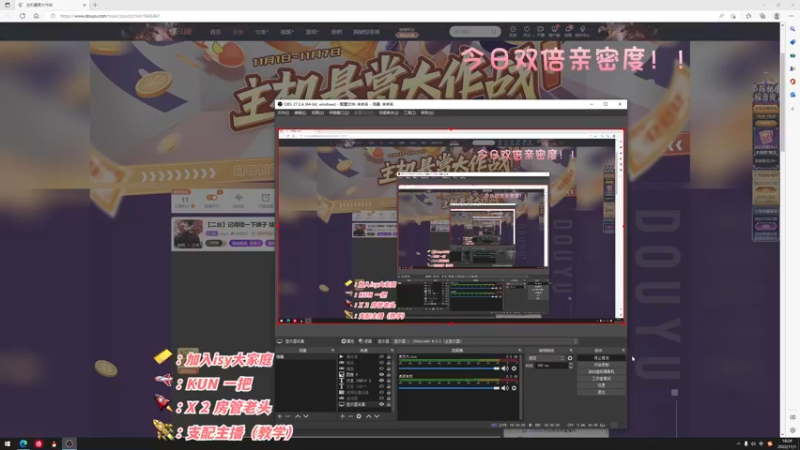
Task: Move the selected scene up
Action: (297, 416)
